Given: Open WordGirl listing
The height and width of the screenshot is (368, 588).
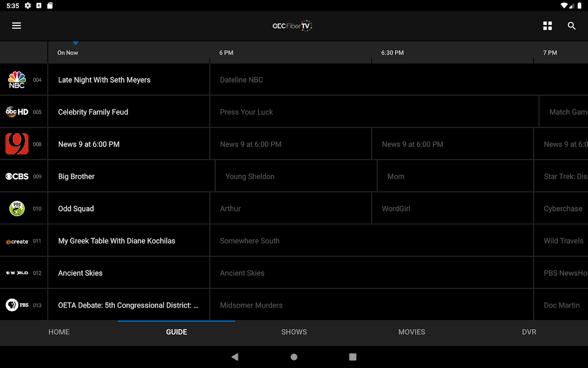Looking at the screenshot, I should (x=452, y=208).
